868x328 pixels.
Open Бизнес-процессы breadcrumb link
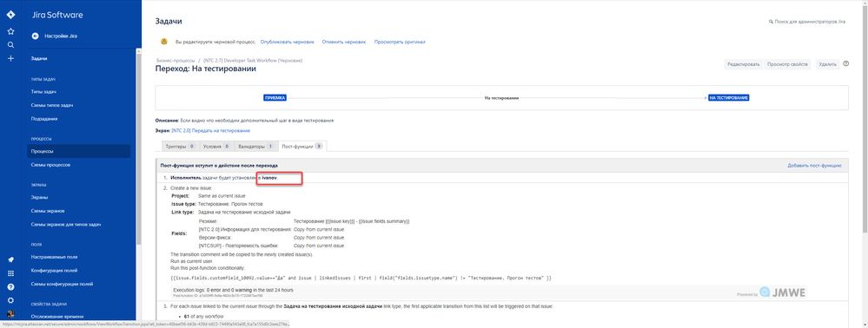175,60
